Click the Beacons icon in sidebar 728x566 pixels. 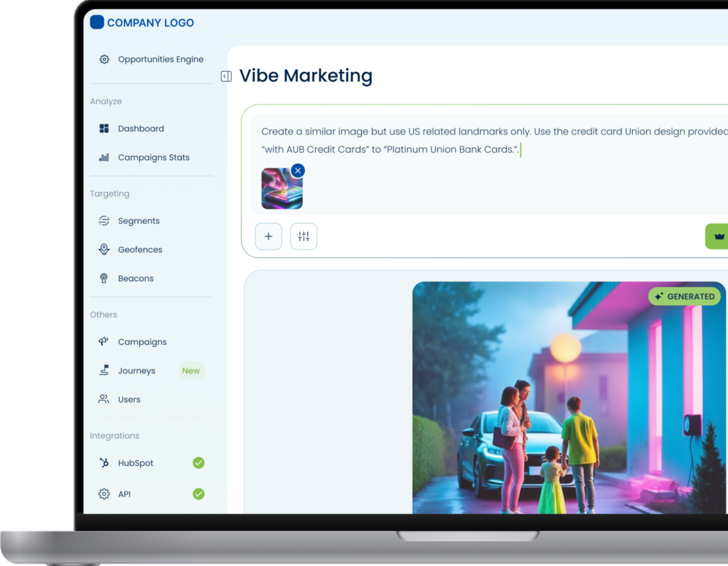tap(104, 279)
